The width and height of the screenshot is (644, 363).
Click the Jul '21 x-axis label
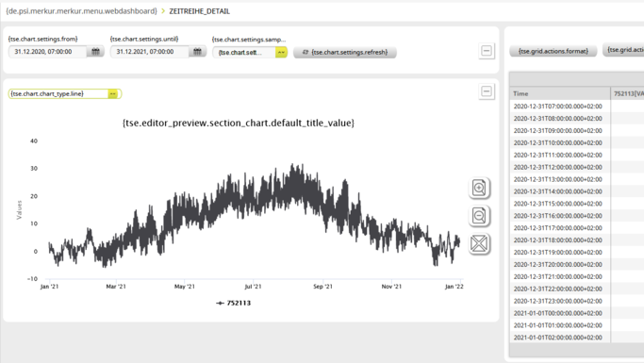click(253, 287)
